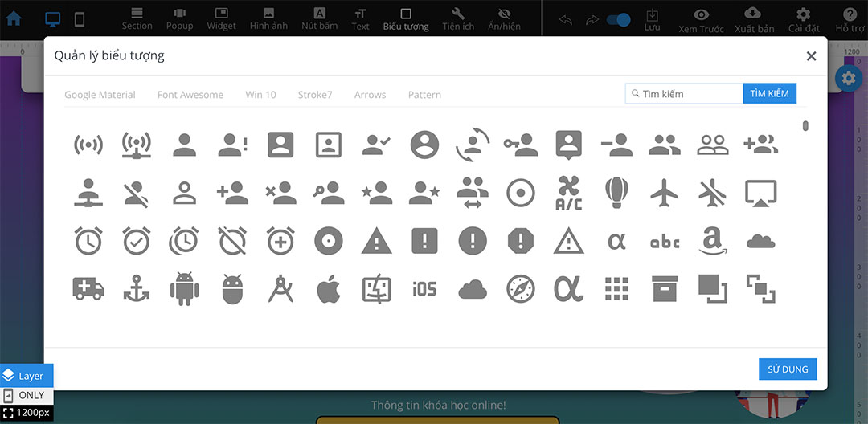Select the Android robot icon

184,288
